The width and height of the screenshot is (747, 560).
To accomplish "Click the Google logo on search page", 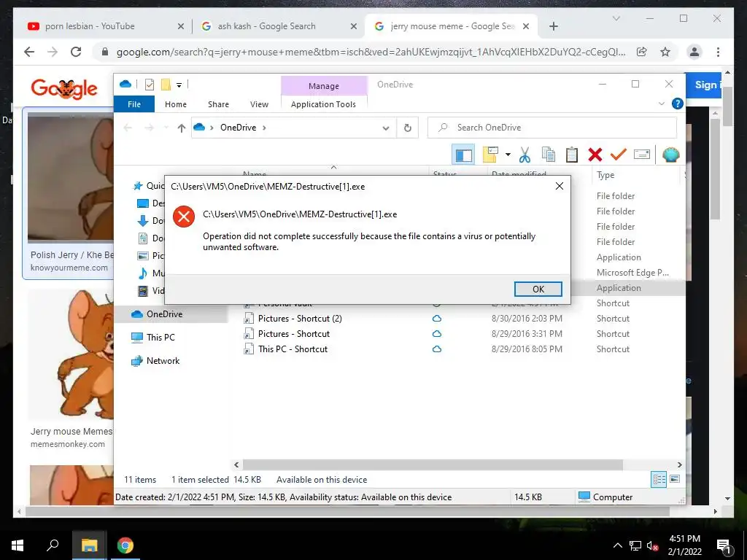I will coord(64,88).
